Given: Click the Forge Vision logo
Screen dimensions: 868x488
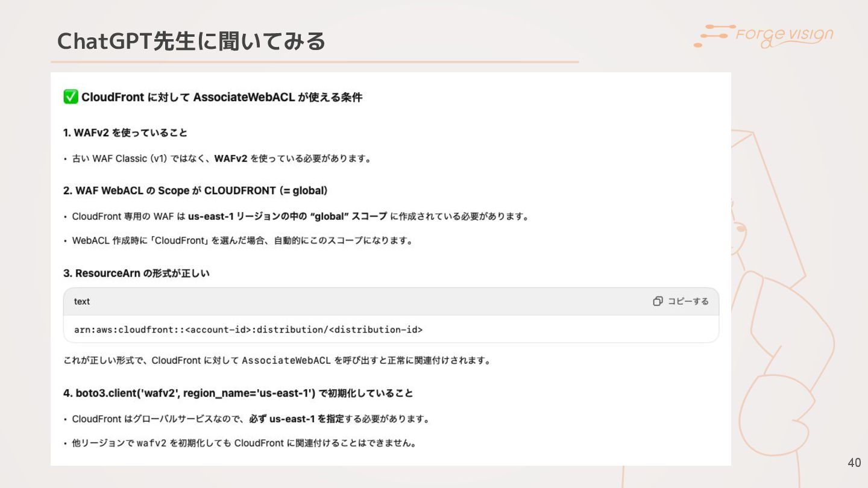Looking at the screenshot, I should pos(764,36).
